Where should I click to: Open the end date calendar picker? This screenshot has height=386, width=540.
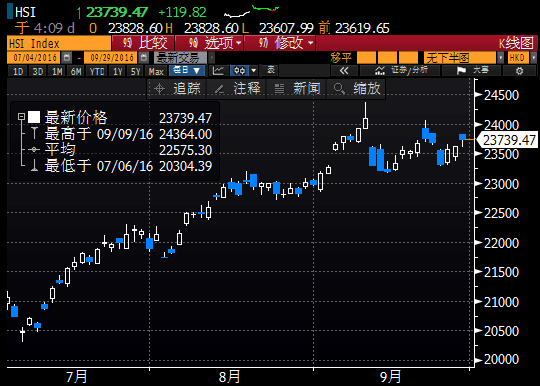(144, 58)
